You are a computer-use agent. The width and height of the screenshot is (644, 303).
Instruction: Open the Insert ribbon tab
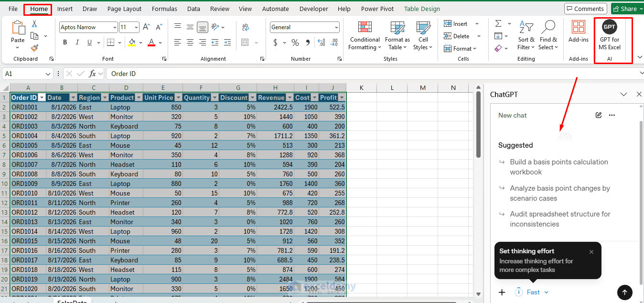(x=65, y=9)
